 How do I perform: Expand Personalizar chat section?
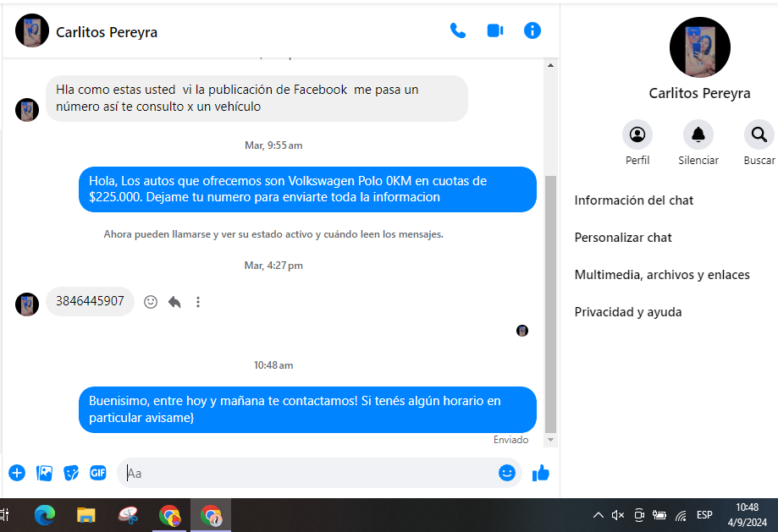coord(623,238)
